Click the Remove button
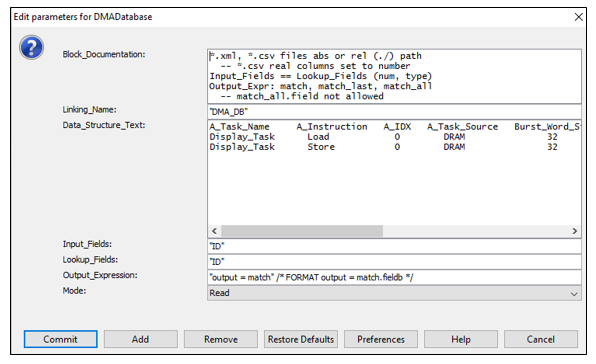 (221, 339)
